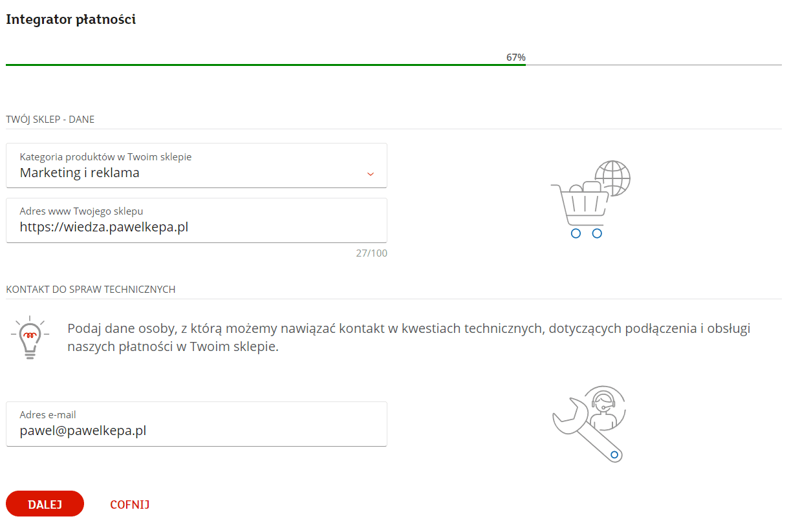Click the blue circle on the wrench handle
Image resolution: width=789 pixels, height=532 pixels.
(613, 456)
